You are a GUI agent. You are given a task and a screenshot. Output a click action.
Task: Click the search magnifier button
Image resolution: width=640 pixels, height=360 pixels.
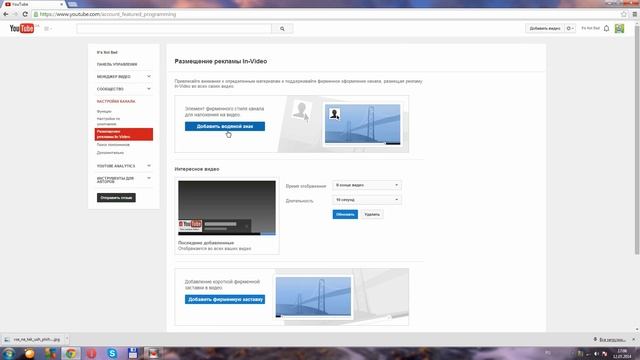point(282,29)
